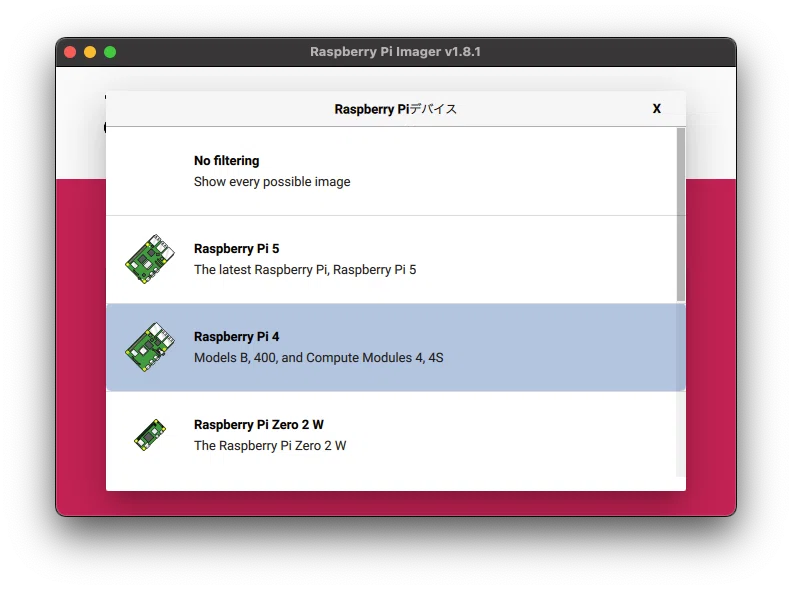Close the device dialog with X
The image size is (792, 590).
pos(657,109)
